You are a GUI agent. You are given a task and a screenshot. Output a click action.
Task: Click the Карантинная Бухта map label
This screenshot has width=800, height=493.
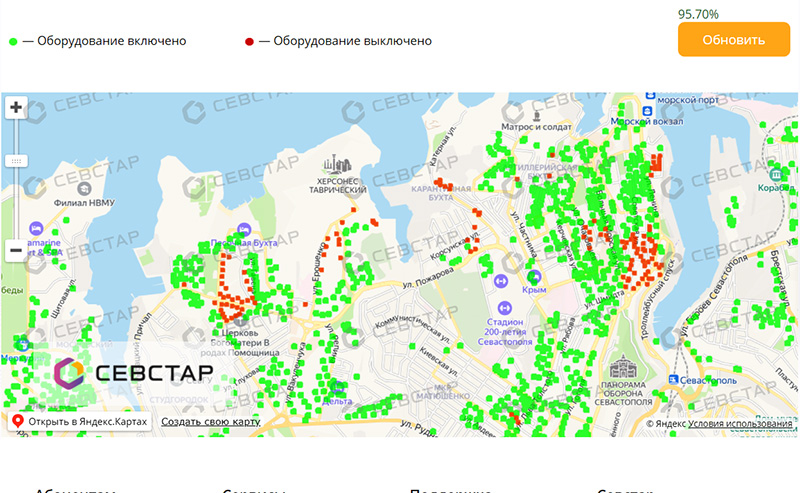[x=440, y=193]
